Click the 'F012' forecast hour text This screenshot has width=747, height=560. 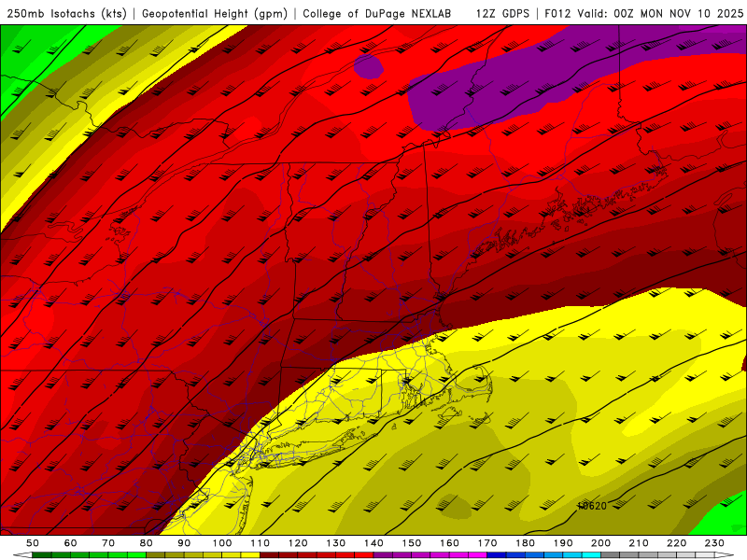(x=557, y=14)
